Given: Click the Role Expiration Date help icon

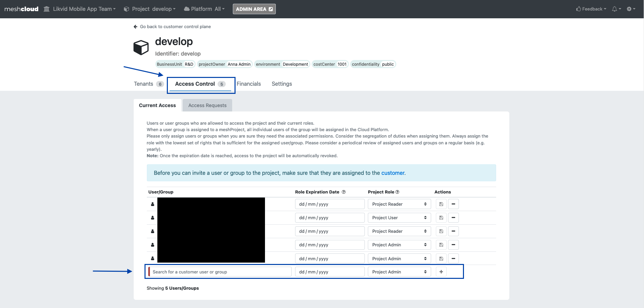Looking at the screenshot, I should click(343, 192).
